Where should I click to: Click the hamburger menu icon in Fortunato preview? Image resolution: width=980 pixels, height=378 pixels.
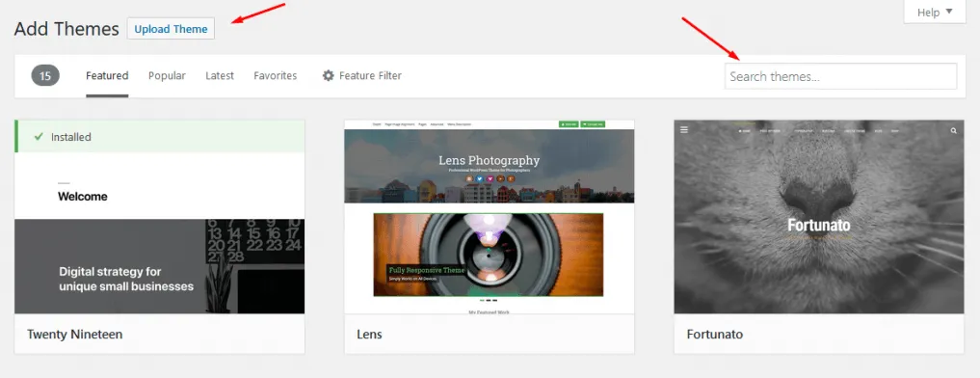(684, 129)
